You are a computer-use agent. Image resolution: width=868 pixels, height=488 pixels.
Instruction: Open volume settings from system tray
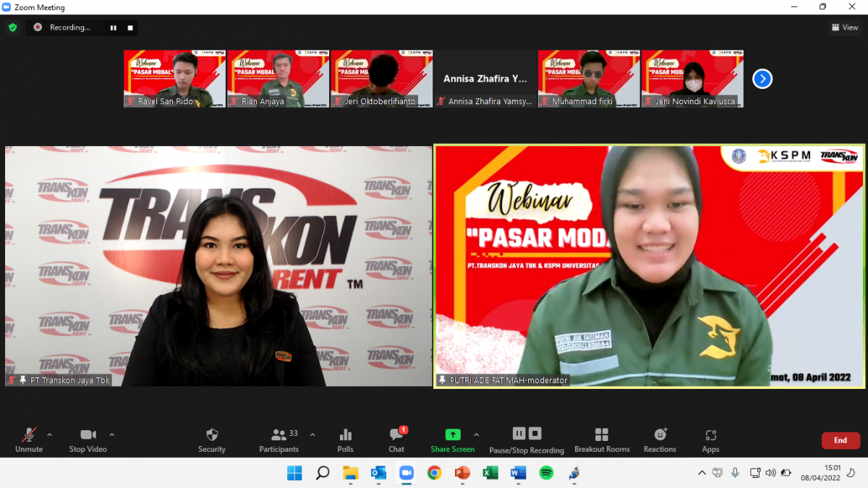770,473
